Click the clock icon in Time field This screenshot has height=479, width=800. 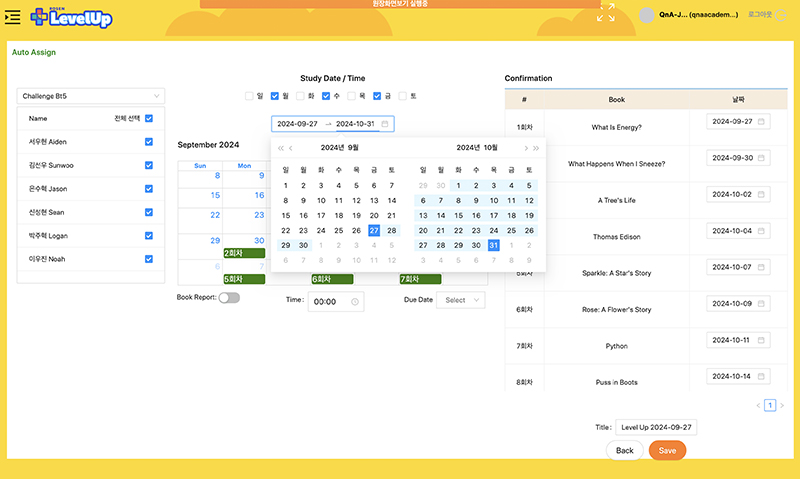tap(355, 301)
